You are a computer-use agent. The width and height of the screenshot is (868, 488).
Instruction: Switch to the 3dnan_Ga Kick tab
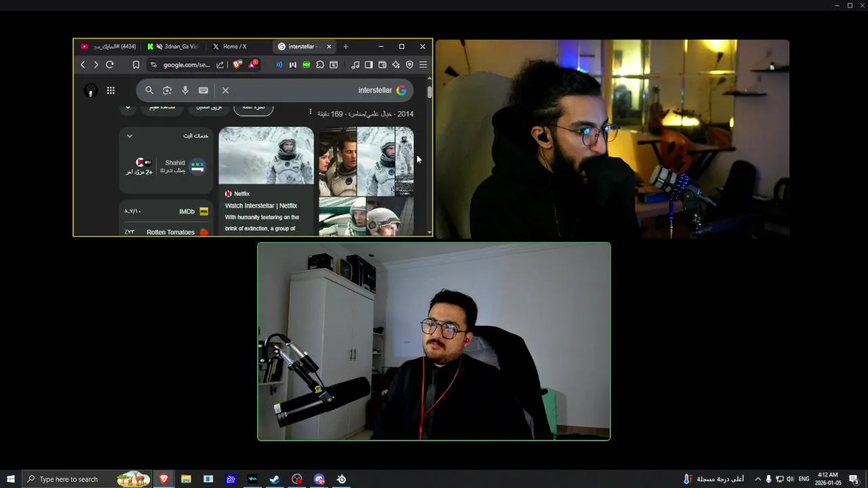pyautogui.click(x=174, y=47)
